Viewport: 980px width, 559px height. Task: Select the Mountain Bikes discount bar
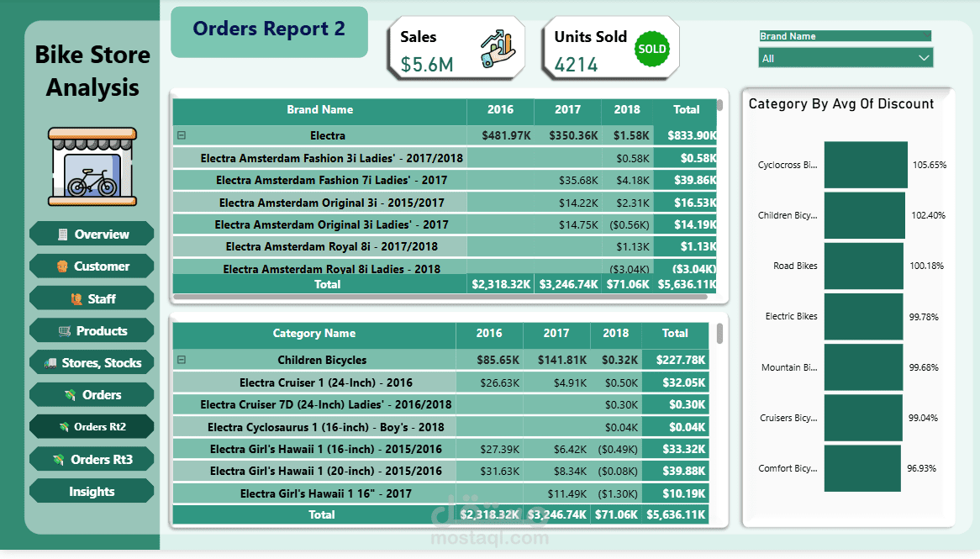click(864, 367)
